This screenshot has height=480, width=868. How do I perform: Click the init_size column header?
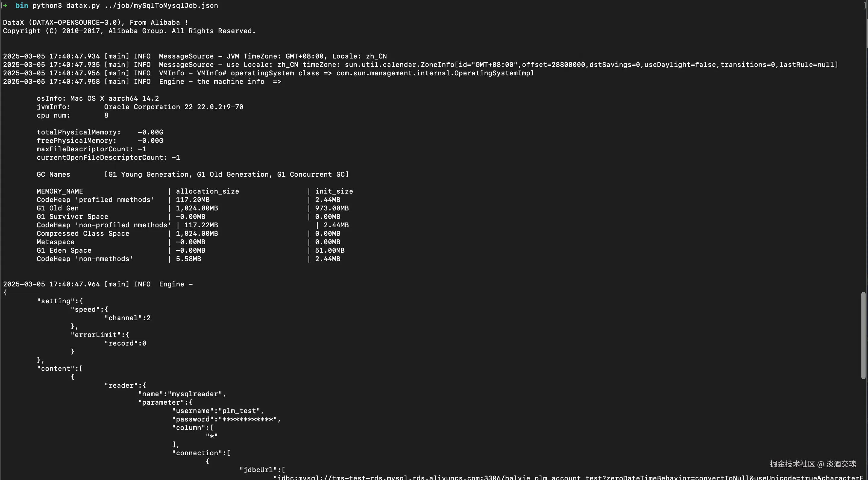tap(334, 191)
